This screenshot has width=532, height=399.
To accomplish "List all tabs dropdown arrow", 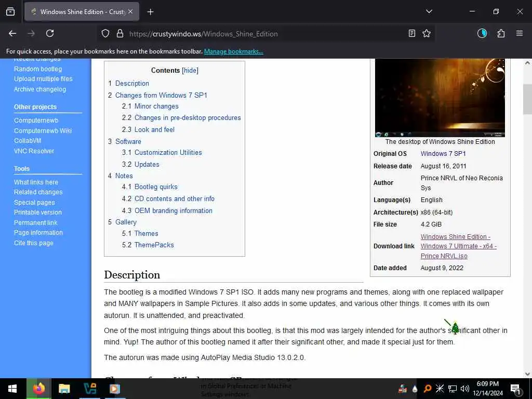I will pos(429,11).
